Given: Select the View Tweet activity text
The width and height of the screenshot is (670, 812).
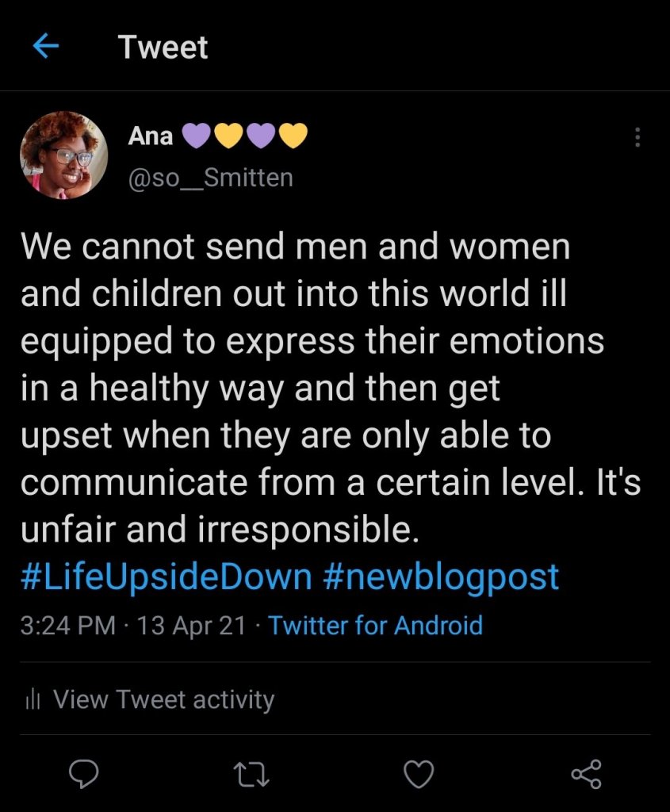Looking at the screenshot, I should (163, 699).
